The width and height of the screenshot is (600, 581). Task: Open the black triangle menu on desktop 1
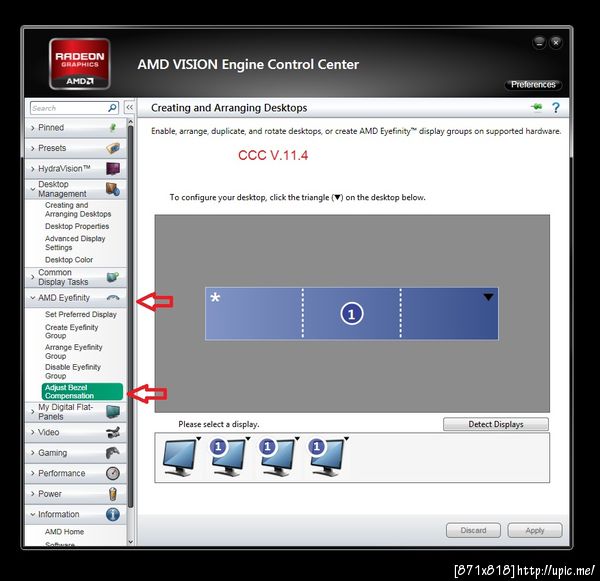pos(488,297)
